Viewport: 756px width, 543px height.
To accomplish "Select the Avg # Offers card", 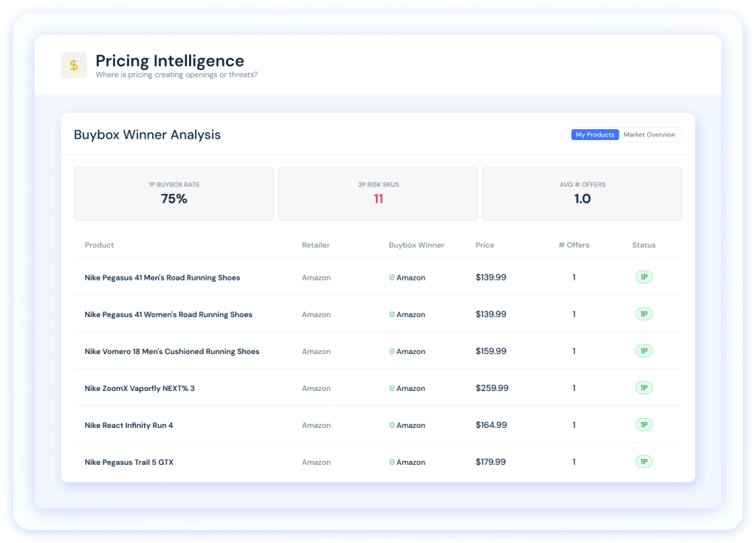I will 582,194.
